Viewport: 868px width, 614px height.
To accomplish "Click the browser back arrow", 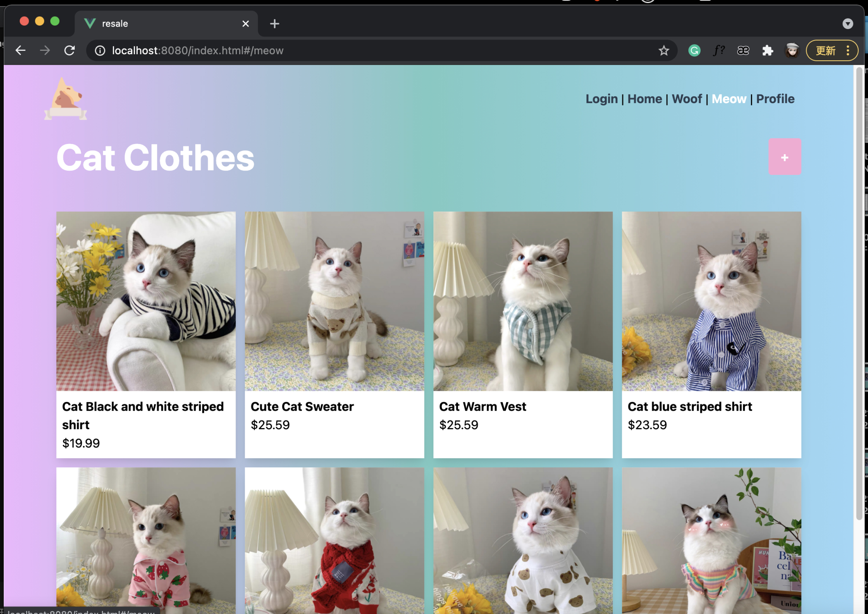I will coord(20,50).
